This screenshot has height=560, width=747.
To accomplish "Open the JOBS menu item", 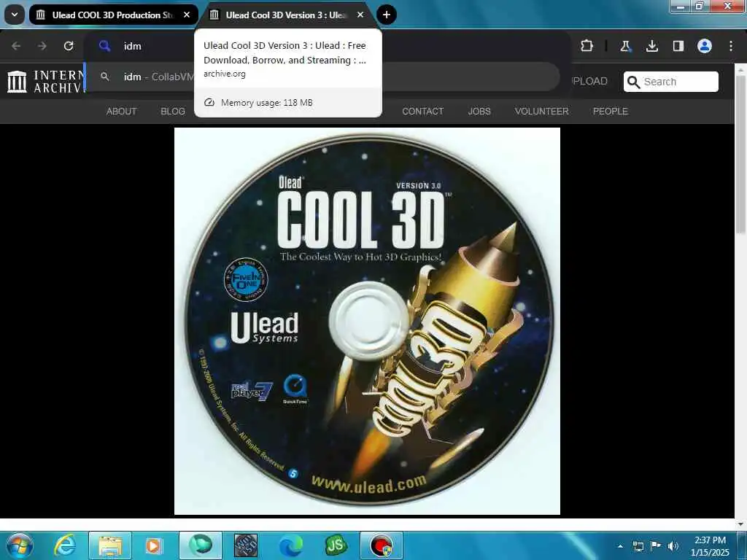I will click(x=479, y=112).
